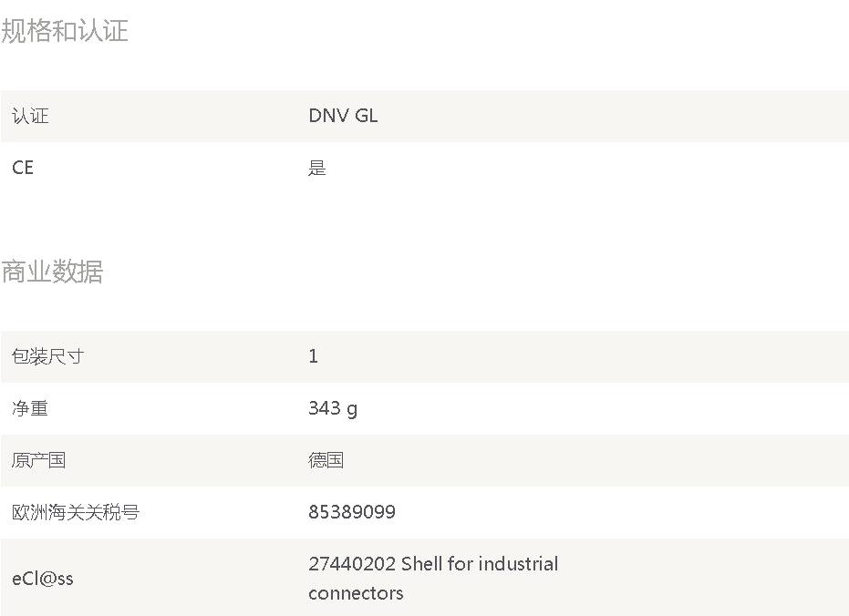Image resolution: width=849 pixels, height=616 pixels.
Task: Click the packaging size value 1
Action: 314,356
